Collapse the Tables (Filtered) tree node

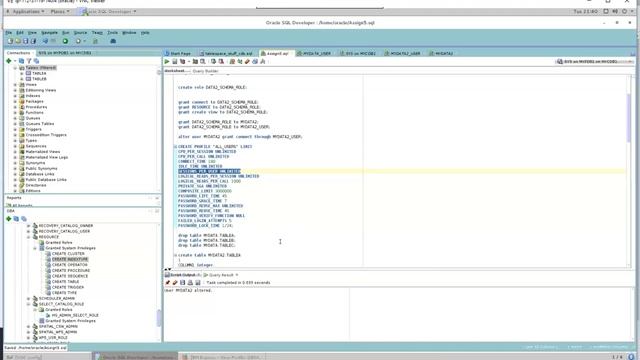coord(16,68)
